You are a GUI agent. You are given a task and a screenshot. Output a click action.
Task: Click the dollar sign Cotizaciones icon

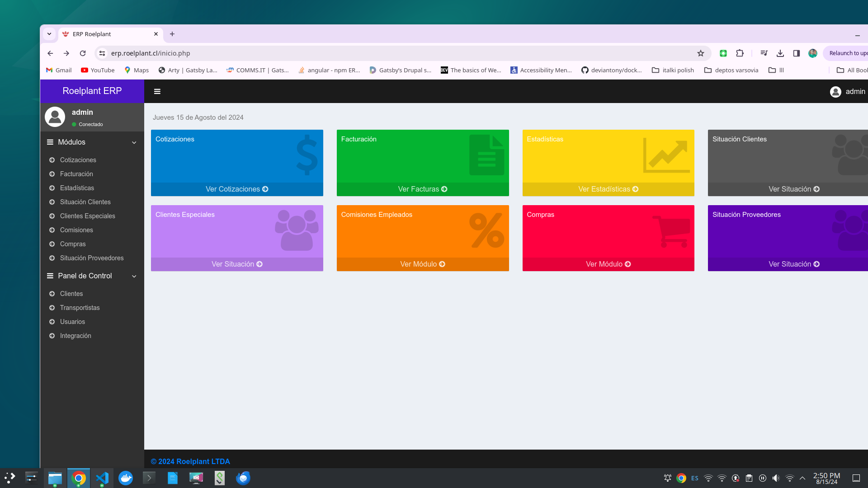(307, 155)
